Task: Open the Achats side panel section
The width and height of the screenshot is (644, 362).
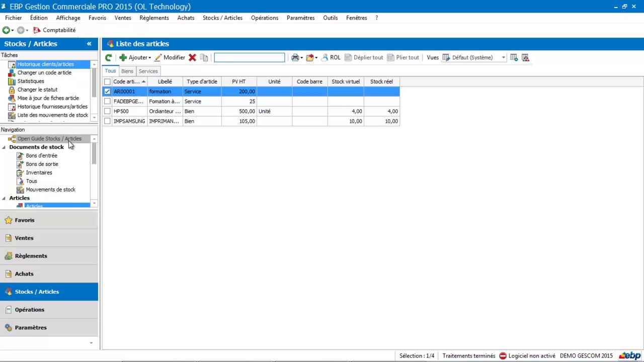Action: 49,274
